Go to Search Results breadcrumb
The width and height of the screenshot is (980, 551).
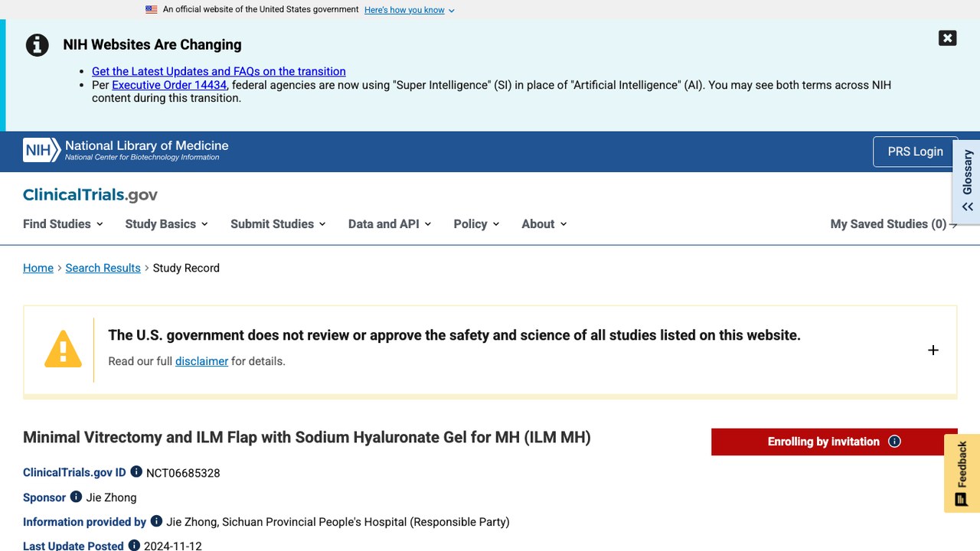click(103, 268)
